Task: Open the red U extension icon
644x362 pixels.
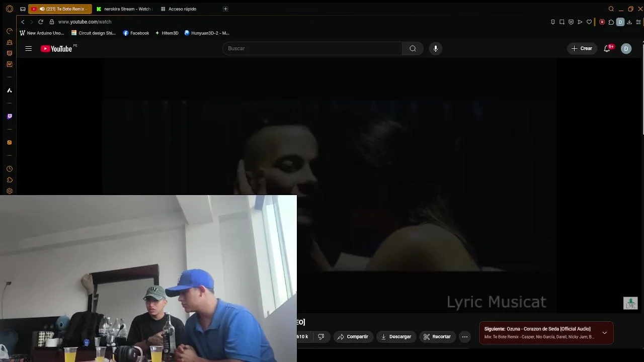Action: coord(602,22)
